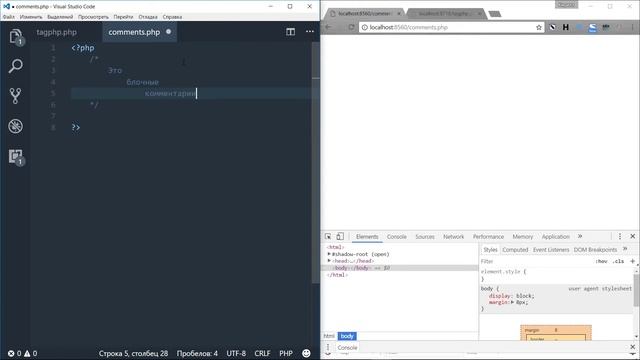Open the Отладка menu in VS Code
This screenshot has height=360, width=640.
148,17
